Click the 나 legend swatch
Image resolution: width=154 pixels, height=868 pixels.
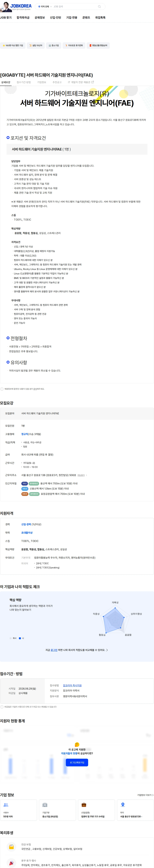coord(20,638)
